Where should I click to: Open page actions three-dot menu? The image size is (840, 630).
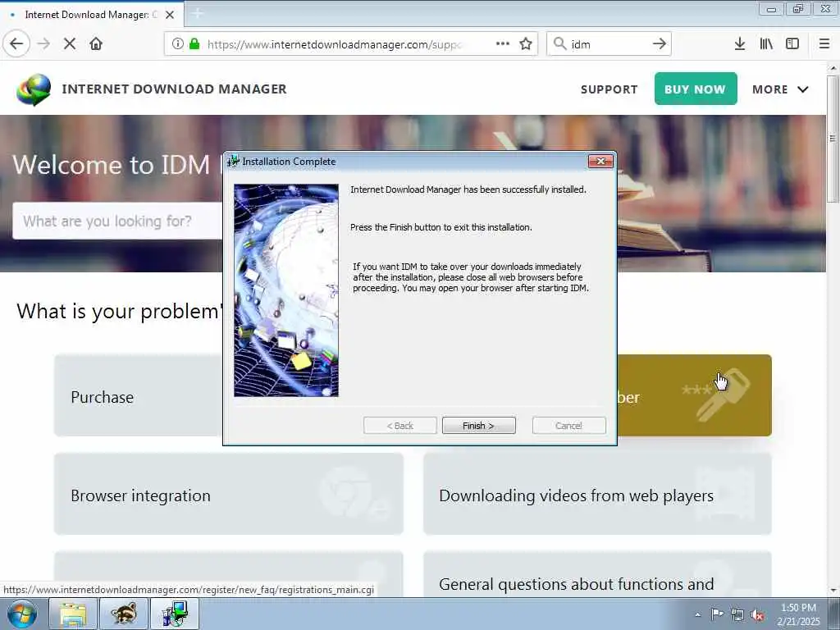pyautogui.click(x=503, y=44)
